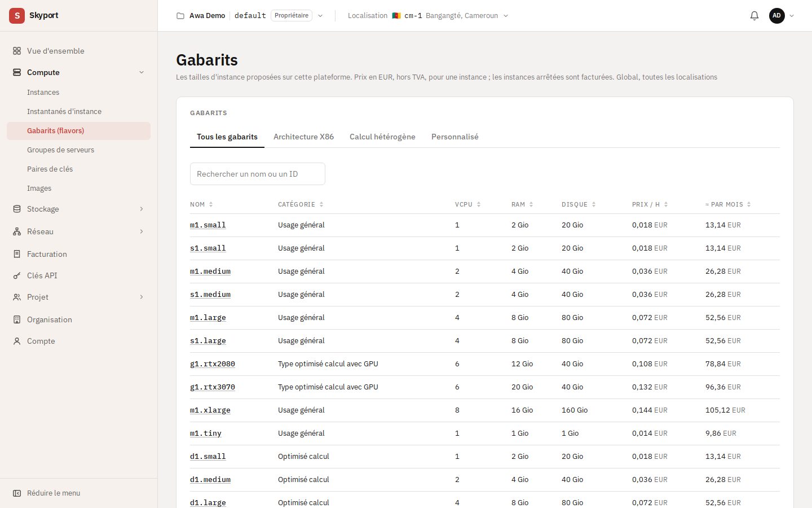This screenshot has height=508, width=812.
Task: Click the Compte person icon
Action: point(17,341)
